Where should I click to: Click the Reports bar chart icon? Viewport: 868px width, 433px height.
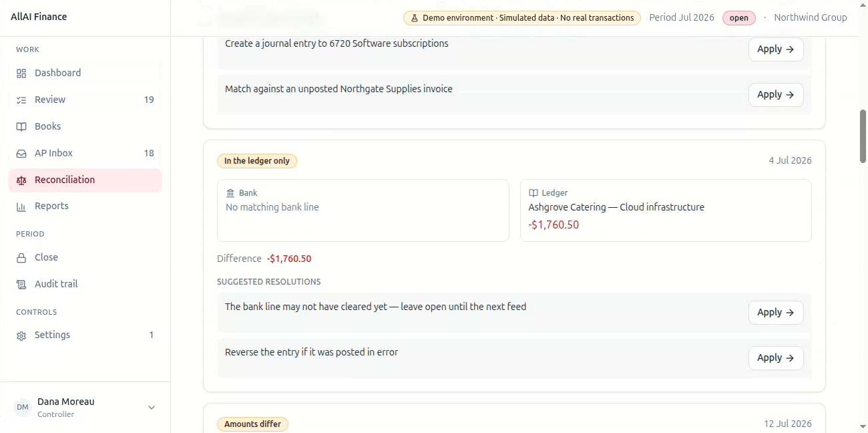click(x=21, y=206)
